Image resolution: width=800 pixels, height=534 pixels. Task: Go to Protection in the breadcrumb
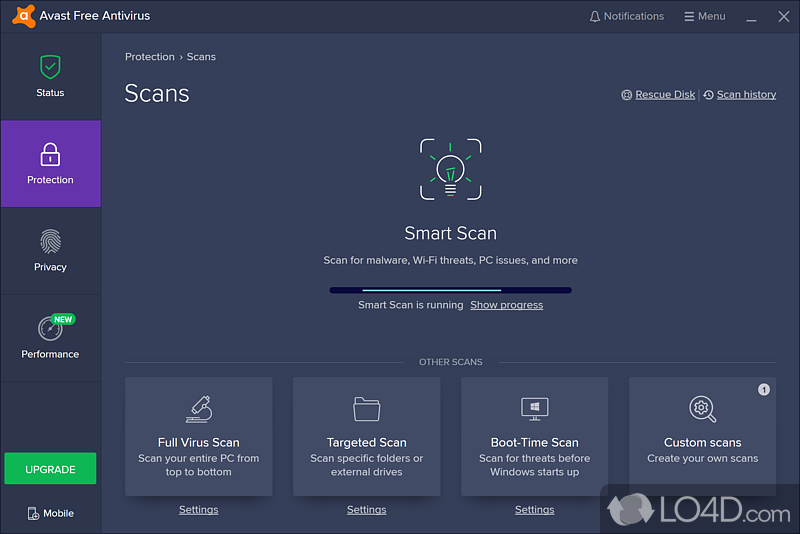pos(149,57)
